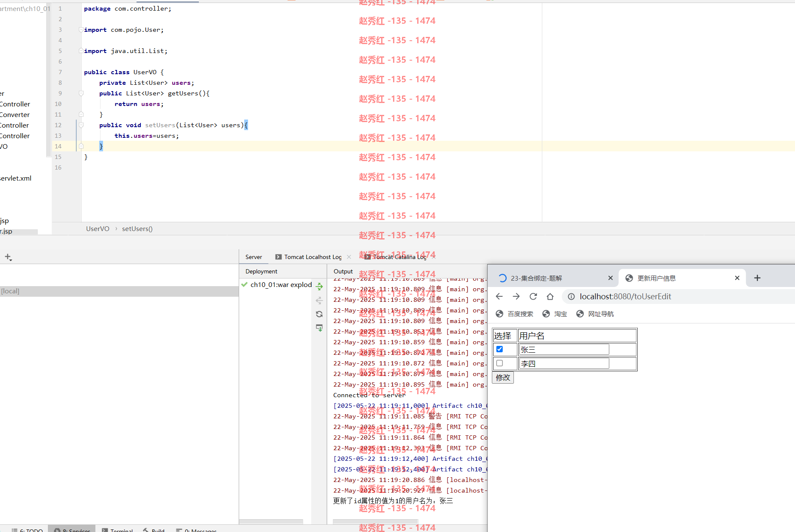Screen dimensions: 795x532
Task: Click the scroll-to-end icon in the deployment toolbar
Action: pyautogui.click(x=319, y=328)
